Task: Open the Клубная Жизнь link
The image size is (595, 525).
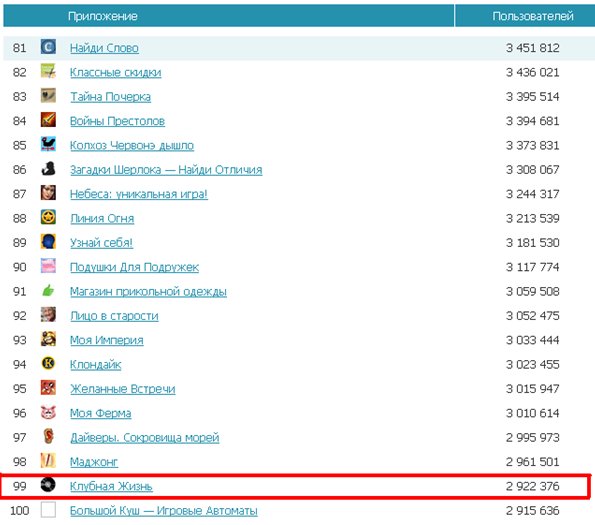Action: (x=111, y=486)
